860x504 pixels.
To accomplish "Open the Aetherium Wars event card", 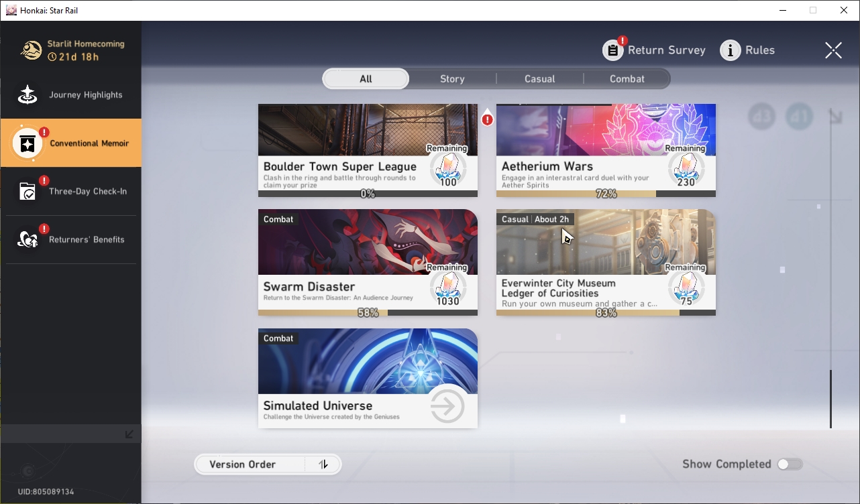I will [x=606, y=150].
